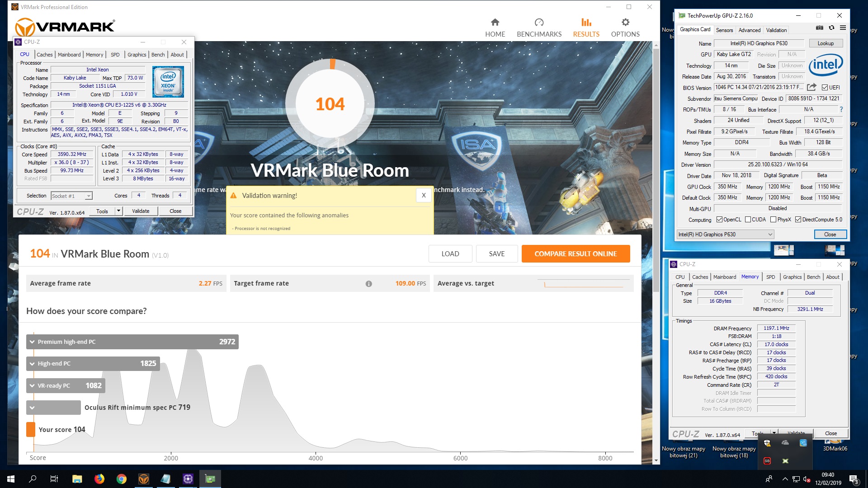
Task: Click the SAVE result button
Action: pyautogui.click(x=497, y=254)
